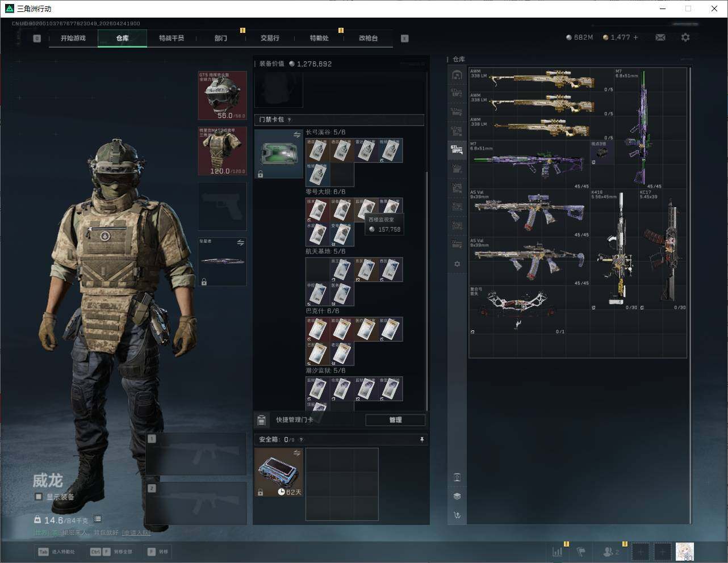Click the swap arrows on the melee slot
Image resolution: width=728 pixels, height=563 pixels.
click(241, 242)
